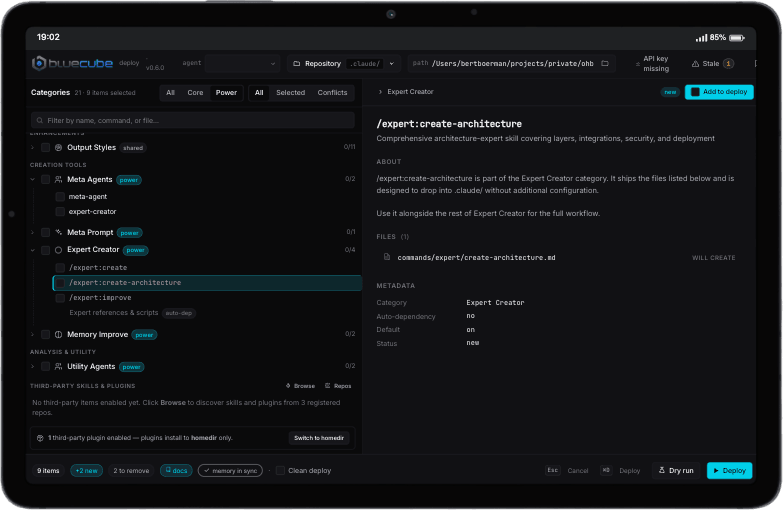Click the folder icon beside Repository

tap(297, 63)
